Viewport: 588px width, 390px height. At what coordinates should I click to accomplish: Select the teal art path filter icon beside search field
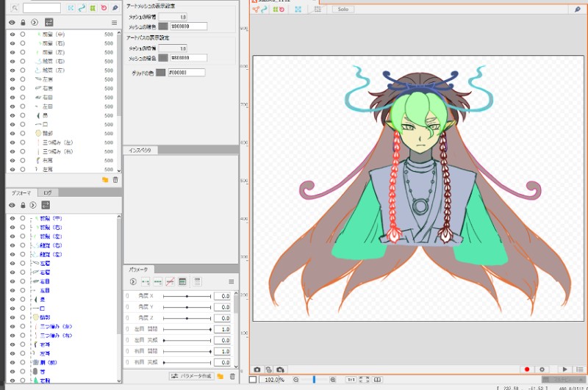(82, 8)
